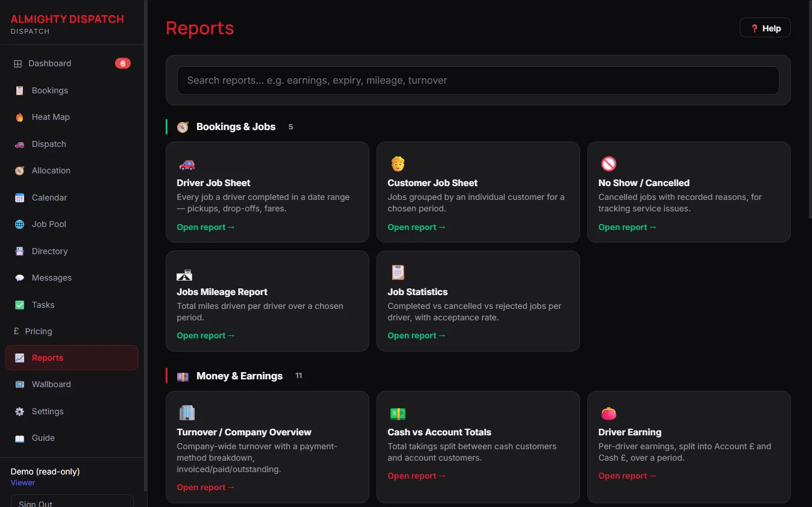
Task: Click the Messages speech bubble icon
Action: pyautogui.click(x=20, y=278)
